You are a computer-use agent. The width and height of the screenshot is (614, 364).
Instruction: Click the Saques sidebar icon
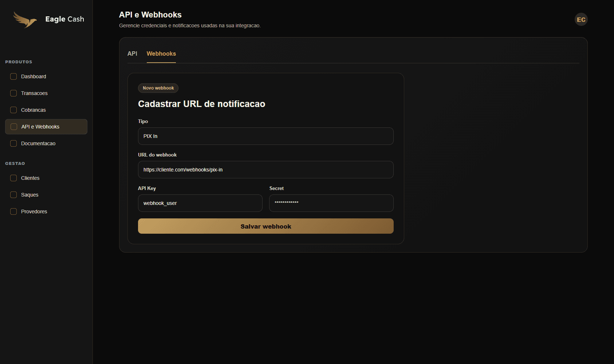point(13,195)
